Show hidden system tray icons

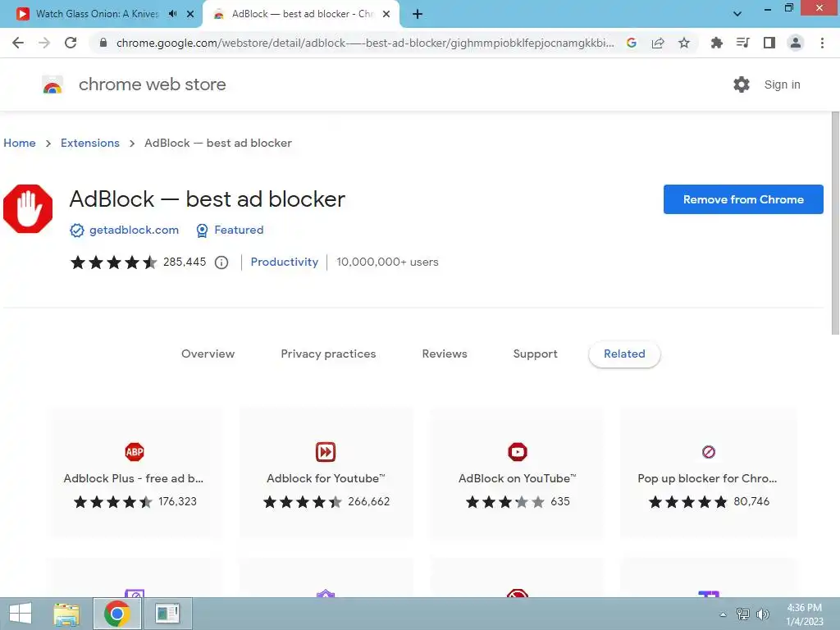pyautogui.click(x=723, y=614)
